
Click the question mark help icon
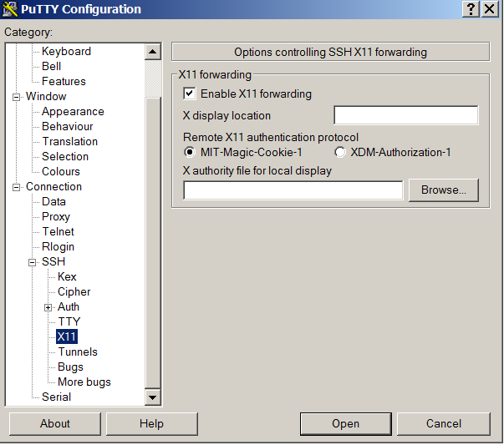pyautogui.click(x=471, y=9)
